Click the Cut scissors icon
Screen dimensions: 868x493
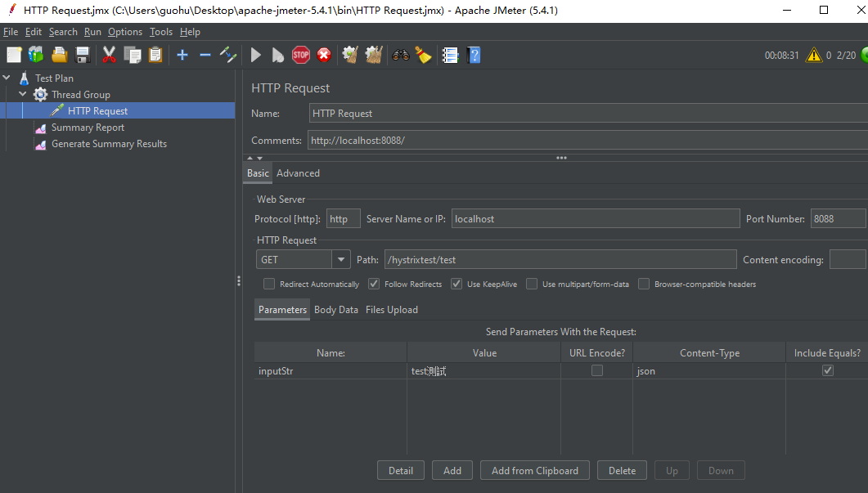[x=109, y=55]
